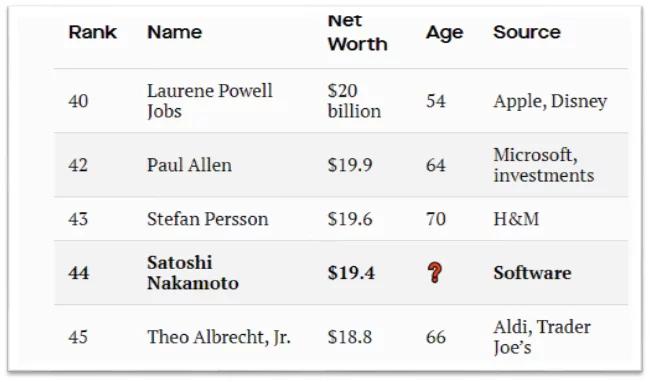
Task: Click the Source column header
Action: [527, 32]
